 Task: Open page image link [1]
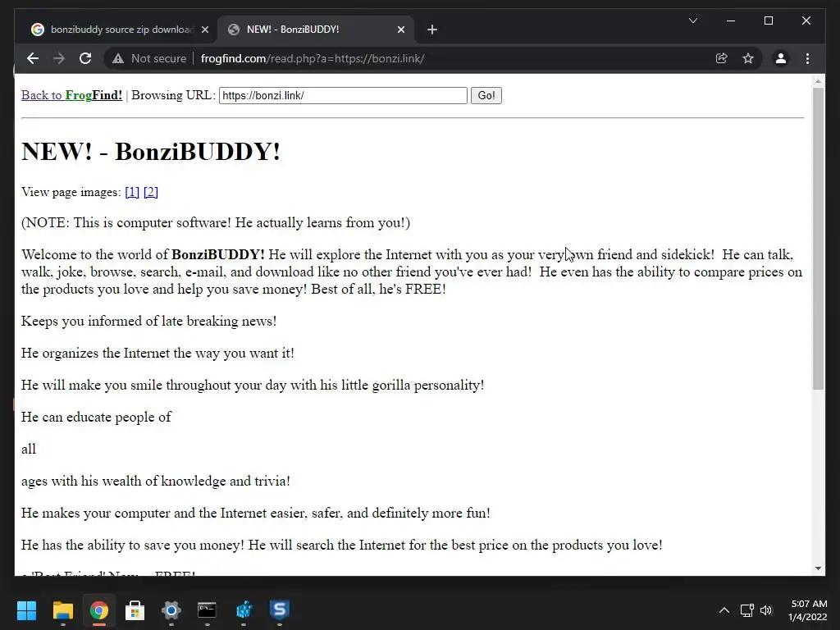[132, 192]
